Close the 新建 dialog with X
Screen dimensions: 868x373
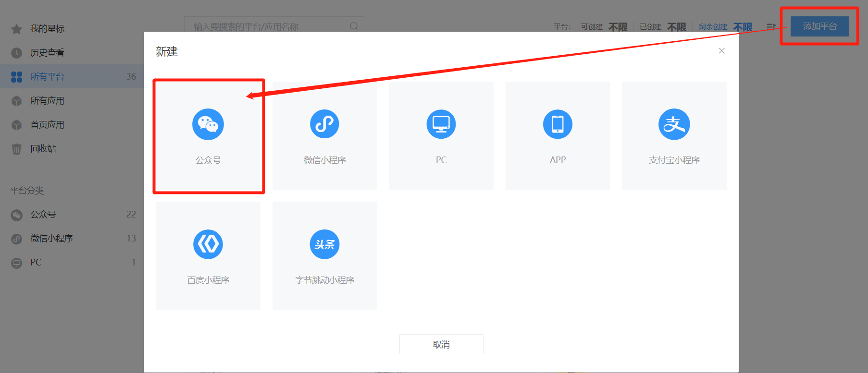[721, 51]
